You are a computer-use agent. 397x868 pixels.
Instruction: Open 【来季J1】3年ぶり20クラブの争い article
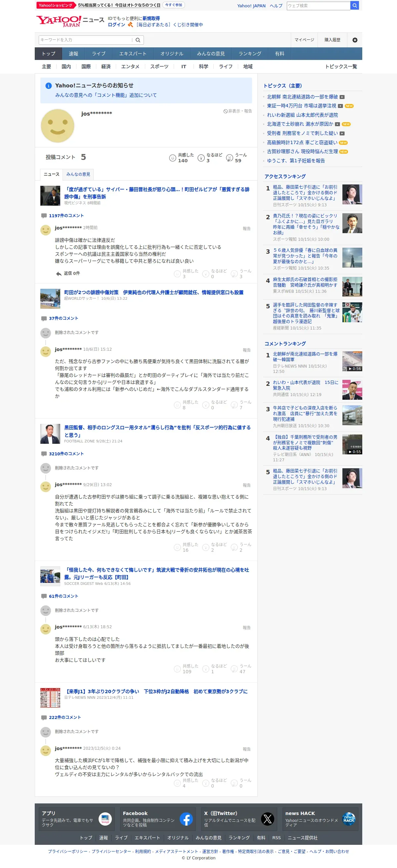coord(156,691)
